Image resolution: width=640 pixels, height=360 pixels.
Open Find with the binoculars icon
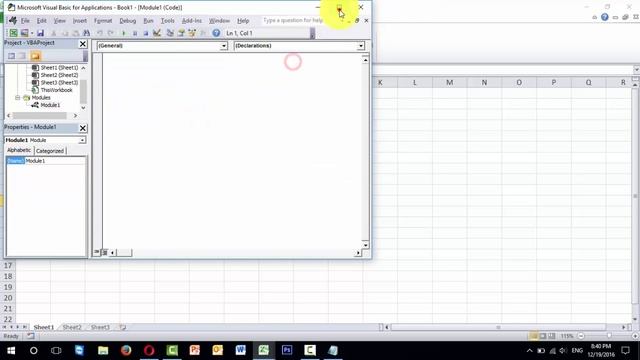coord(87,33)
